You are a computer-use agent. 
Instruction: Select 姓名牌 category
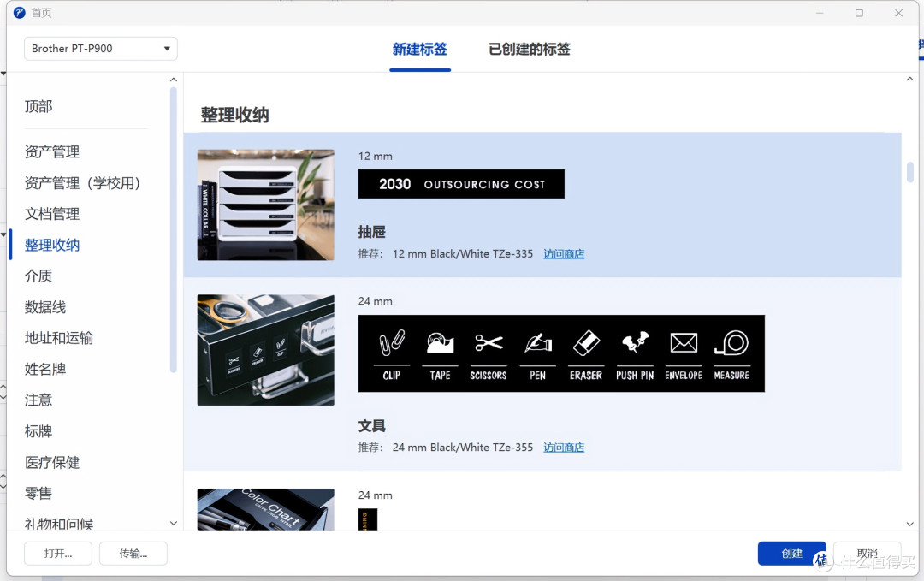click(x=45, y=370)
